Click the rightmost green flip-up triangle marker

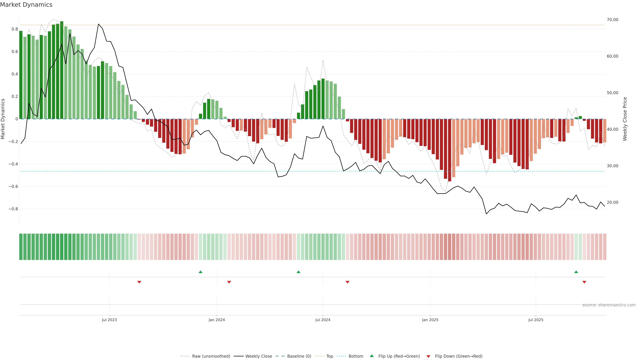tap(576, 272)
